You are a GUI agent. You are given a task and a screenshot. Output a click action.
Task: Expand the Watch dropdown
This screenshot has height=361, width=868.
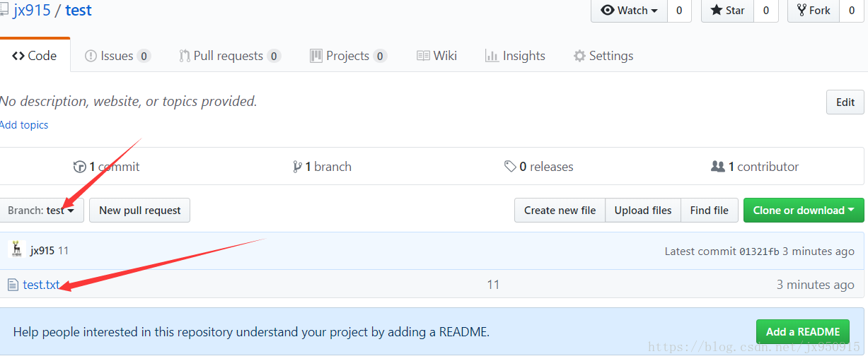pos(630,11)
